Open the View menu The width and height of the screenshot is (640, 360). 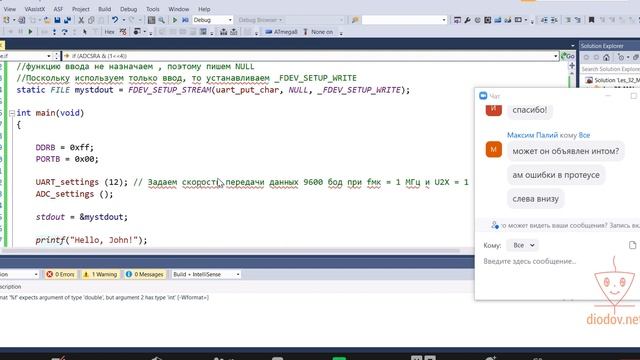pyautogui.click(x=9, y=9)
